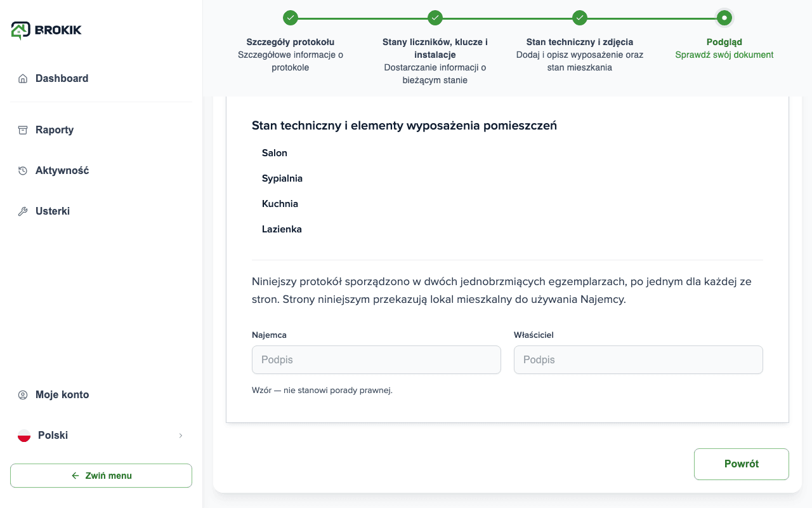This screenshot has height=508, width=812.
Task: Go to Stany liczników step checkmark
Action: click(x=435, y=18)
